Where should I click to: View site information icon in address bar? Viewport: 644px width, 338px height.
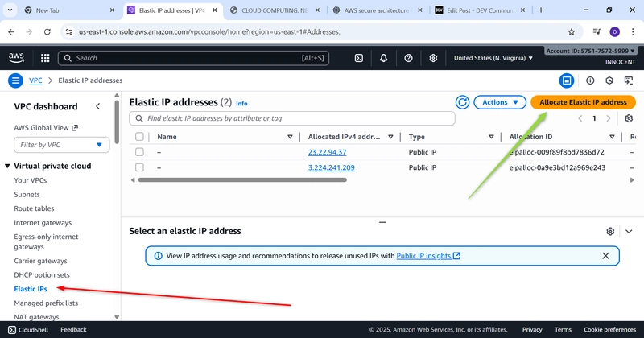69,31
